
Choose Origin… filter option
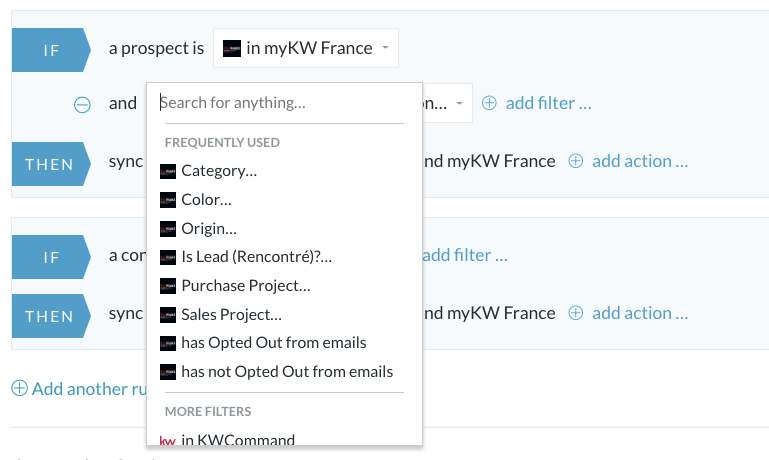click(209, 229)
